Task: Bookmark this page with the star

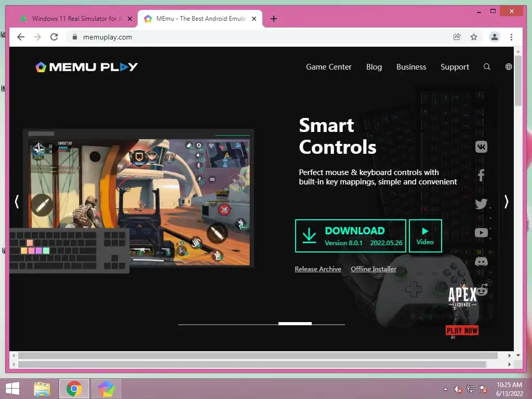Action: [474, 37]
